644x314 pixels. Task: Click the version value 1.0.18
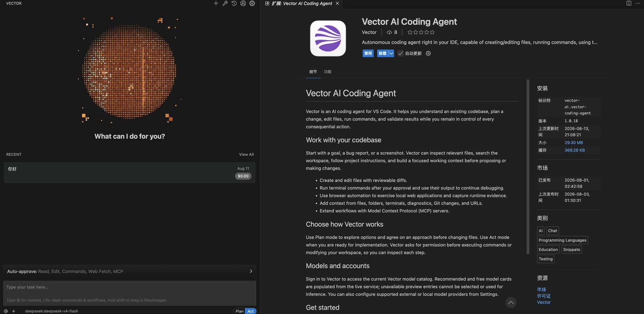pyautogui.click(x=571, y=121)
